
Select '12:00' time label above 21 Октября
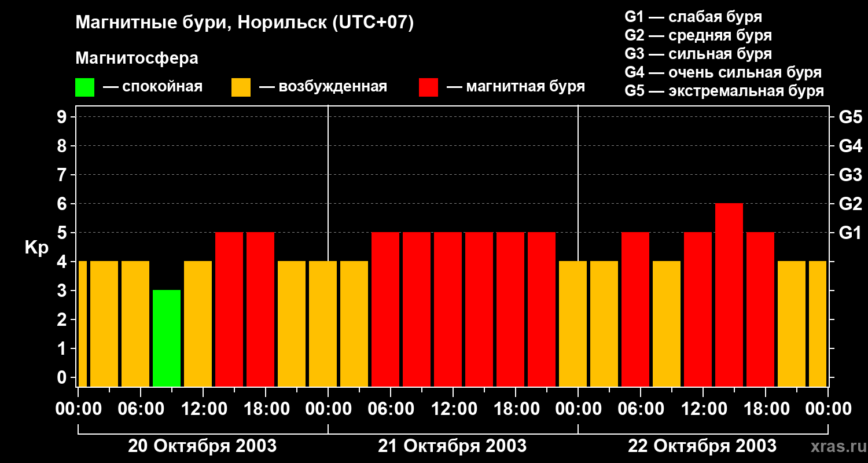tap(453, 409)
